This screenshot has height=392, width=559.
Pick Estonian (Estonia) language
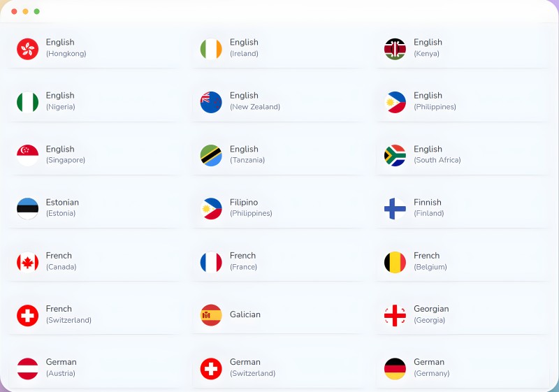[x=95, y=208]
